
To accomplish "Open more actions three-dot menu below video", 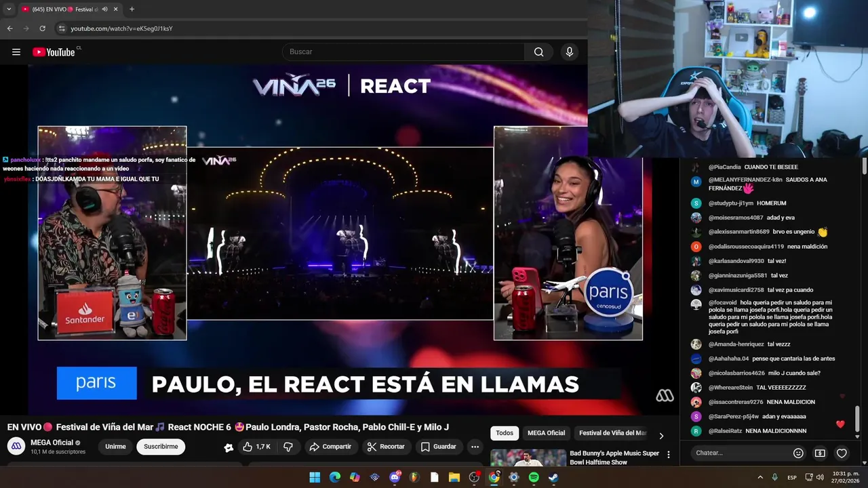I will pyautogui.click(x=475, y=447).
